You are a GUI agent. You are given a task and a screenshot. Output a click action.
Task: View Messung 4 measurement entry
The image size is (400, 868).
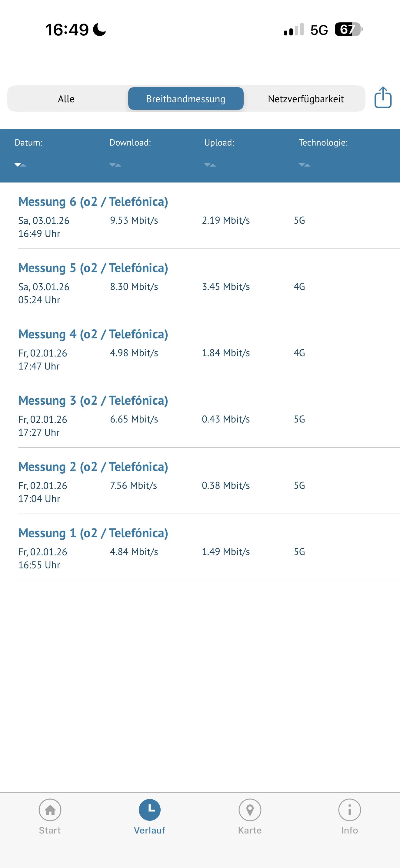[x=93, y=335]
